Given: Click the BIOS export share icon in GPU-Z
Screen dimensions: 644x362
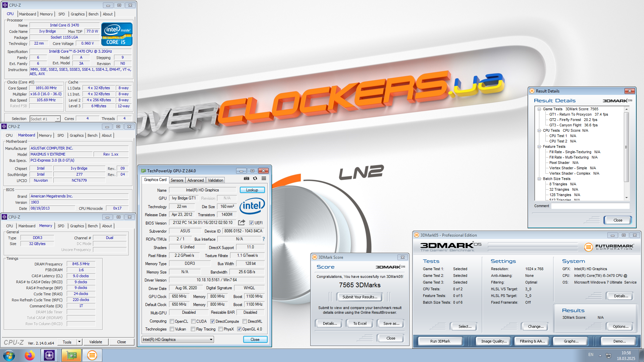Looking at the screenshot, I should [x=241, y=223].
